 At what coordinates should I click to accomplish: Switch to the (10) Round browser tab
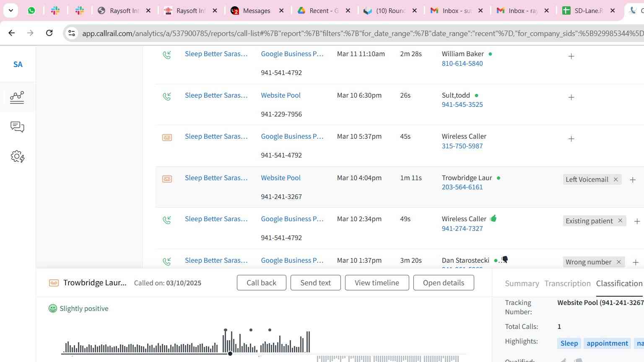pyautogui.click(x=390, y=11)
